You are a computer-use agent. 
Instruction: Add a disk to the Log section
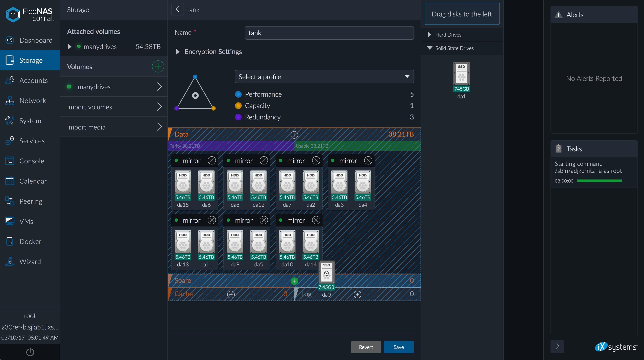(x=357, y=295)
